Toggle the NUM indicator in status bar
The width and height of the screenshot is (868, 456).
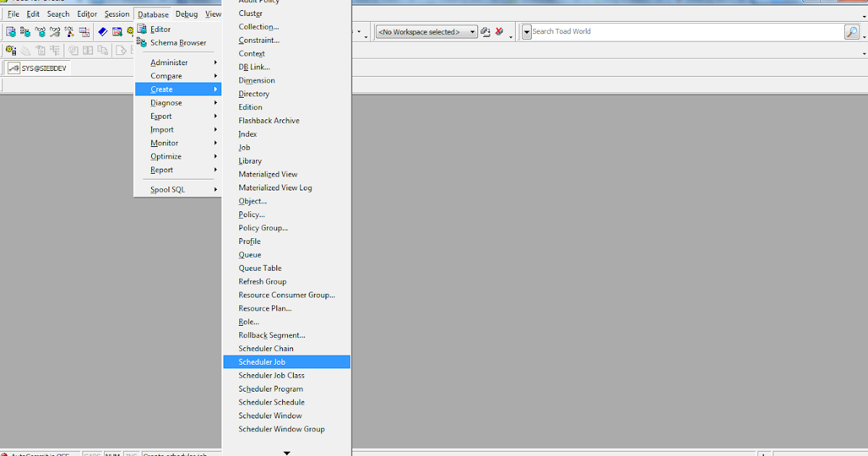coord(113,454)
